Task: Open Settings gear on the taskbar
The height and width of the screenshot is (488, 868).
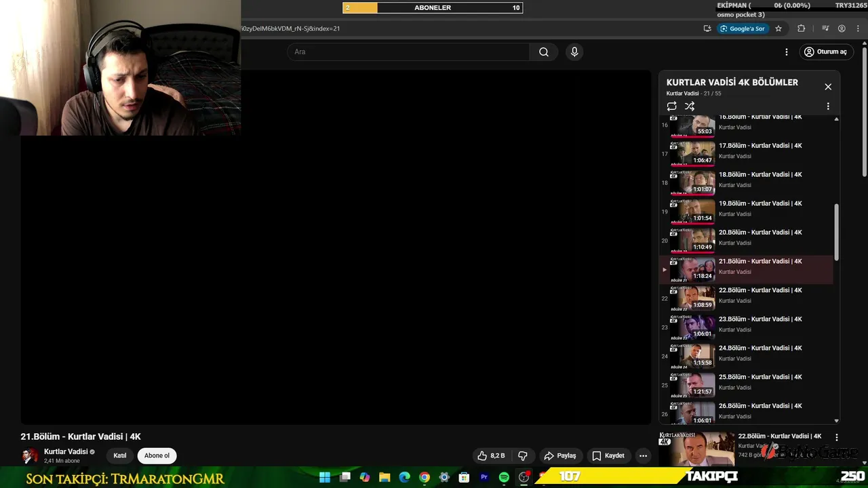Action: (x=444, y=477)
